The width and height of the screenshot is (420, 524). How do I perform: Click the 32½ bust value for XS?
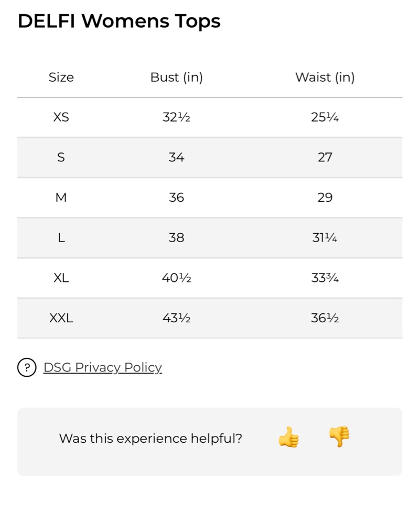point(177,117)
